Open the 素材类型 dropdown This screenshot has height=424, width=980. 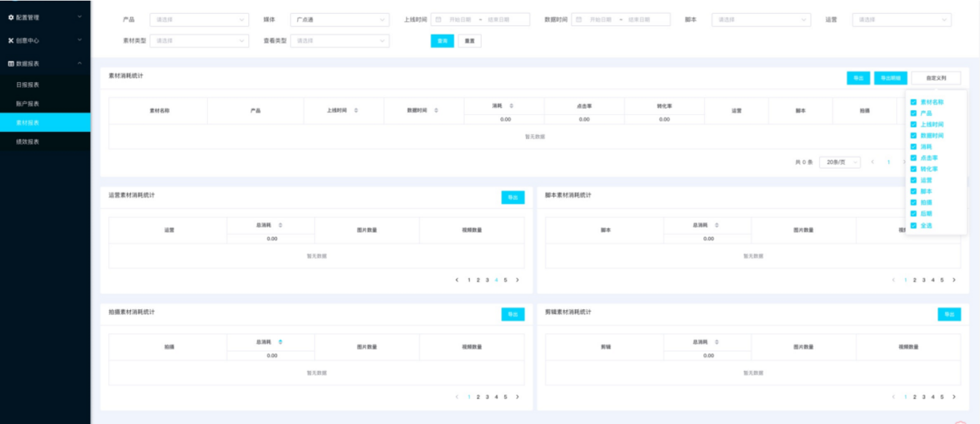(199, 41)
